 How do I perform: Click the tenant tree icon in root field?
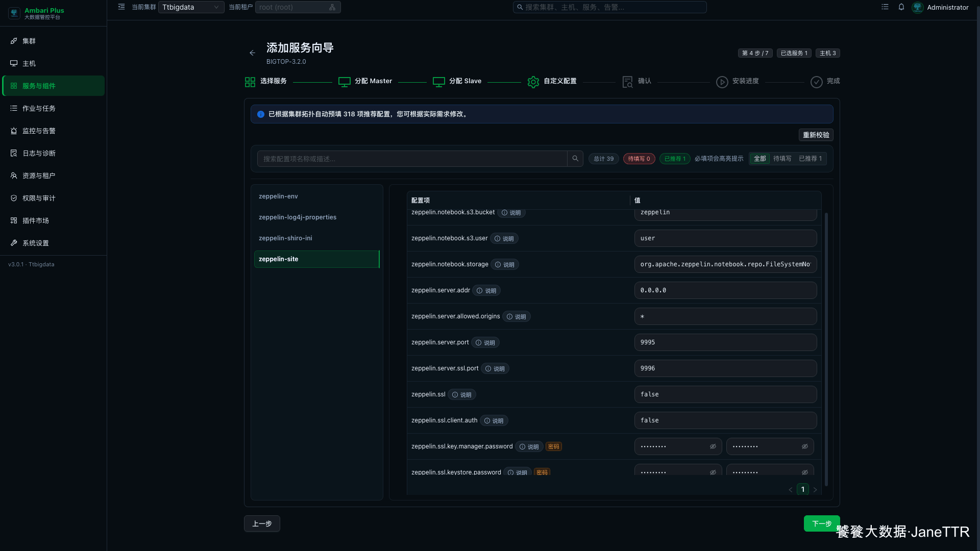tap(332, 7)
